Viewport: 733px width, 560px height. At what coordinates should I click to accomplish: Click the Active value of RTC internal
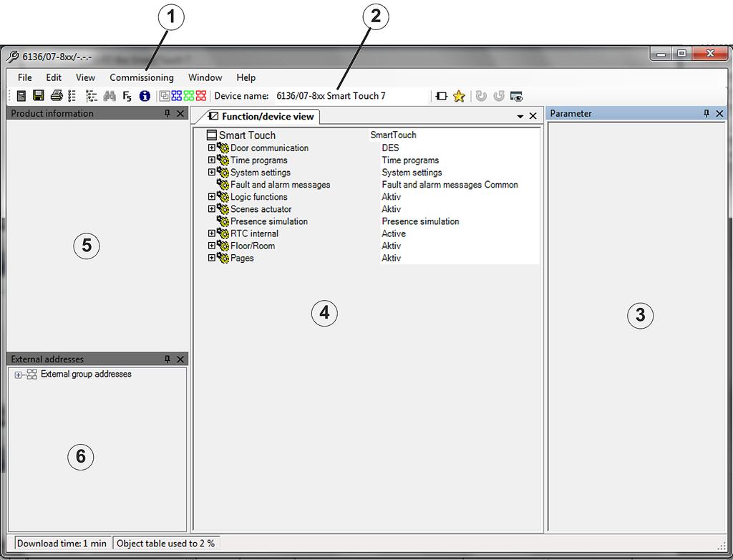[394, 233]
